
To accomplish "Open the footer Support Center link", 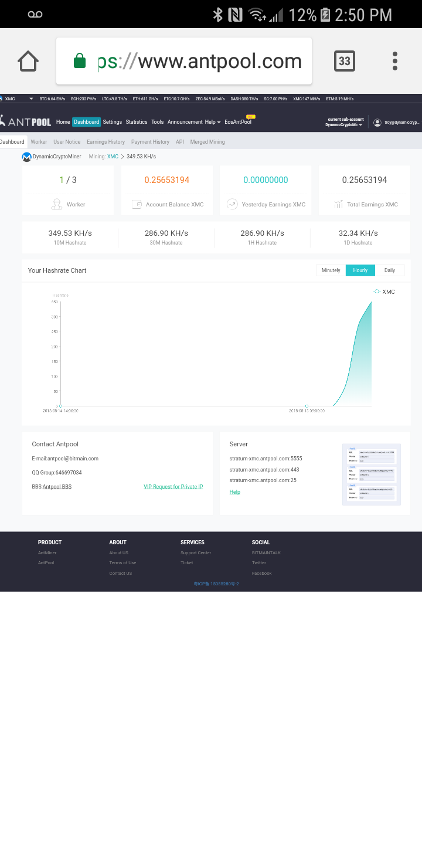I will (x=196, y=553).
